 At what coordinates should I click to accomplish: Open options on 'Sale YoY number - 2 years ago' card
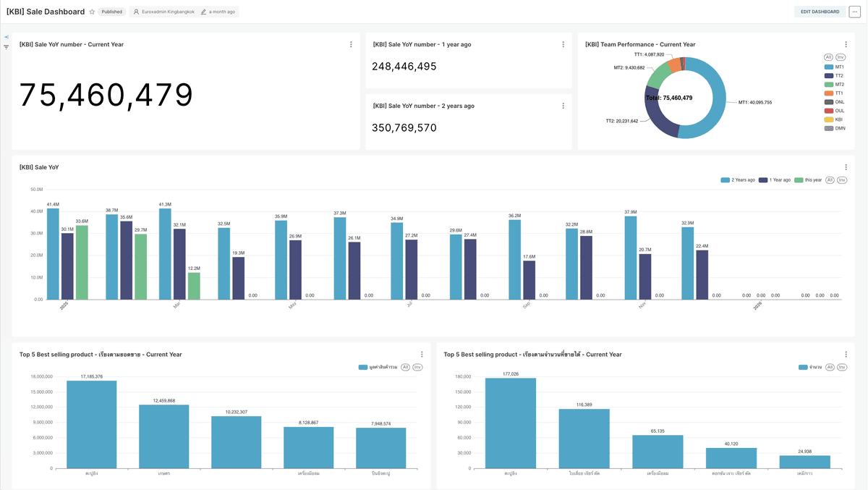pos(563,106)
